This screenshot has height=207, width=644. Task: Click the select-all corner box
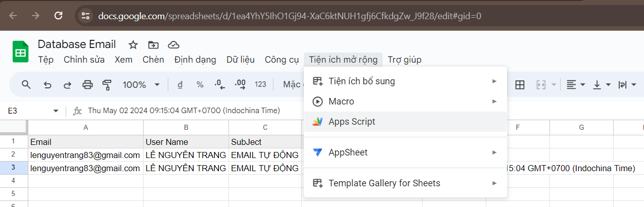point(14,128)
